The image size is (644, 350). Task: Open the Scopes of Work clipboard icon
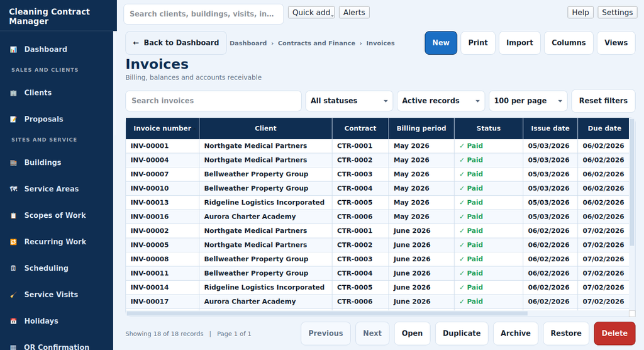click(14, 215)
